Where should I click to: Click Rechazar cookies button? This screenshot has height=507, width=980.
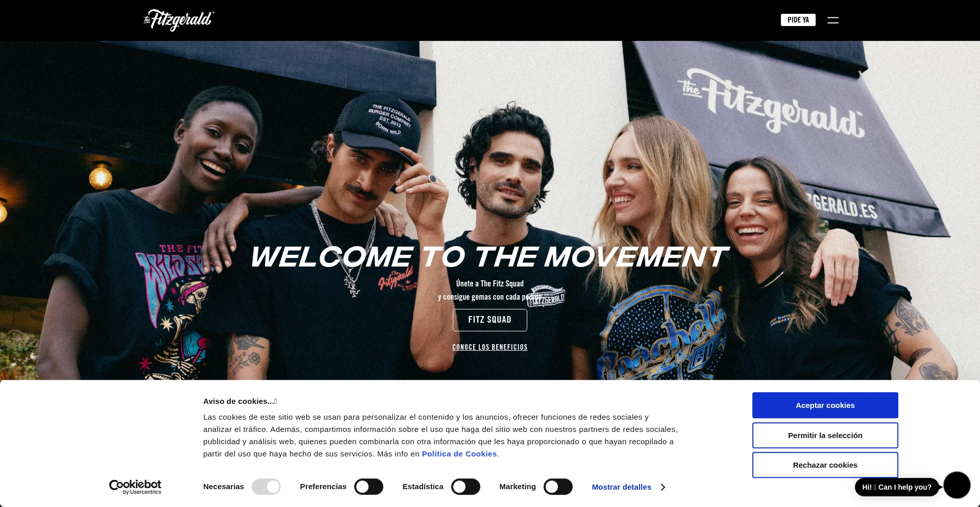click(825, 465)
